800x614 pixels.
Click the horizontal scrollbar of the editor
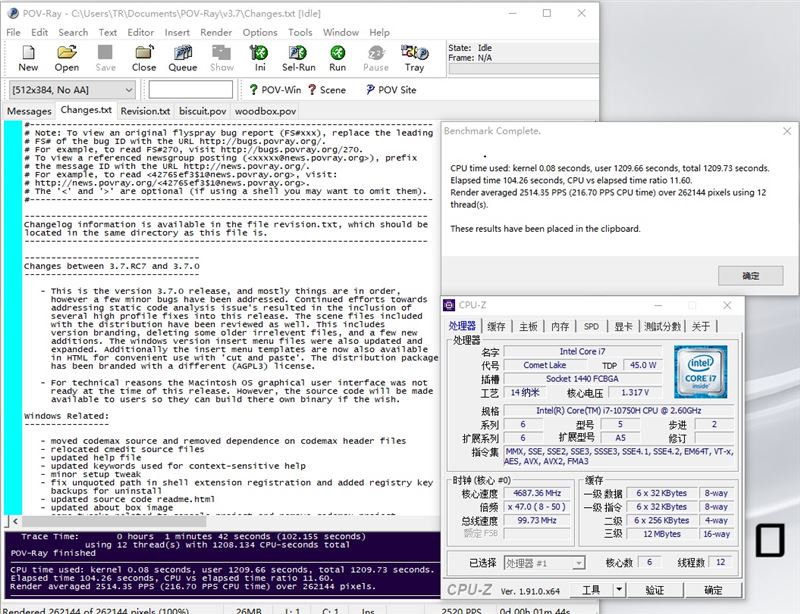[114, 521]
